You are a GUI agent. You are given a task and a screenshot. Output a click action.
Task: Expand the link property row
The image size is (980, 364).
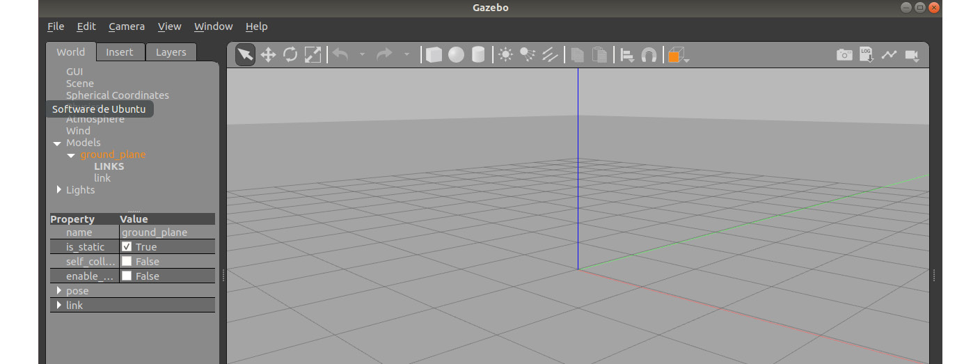[x=59, y=305]
